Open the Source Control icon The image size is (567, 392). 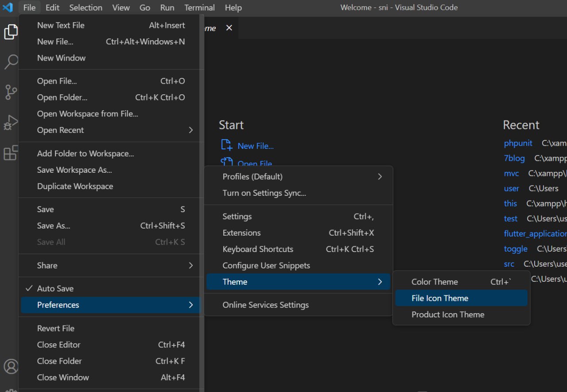(x=11, y=92)
